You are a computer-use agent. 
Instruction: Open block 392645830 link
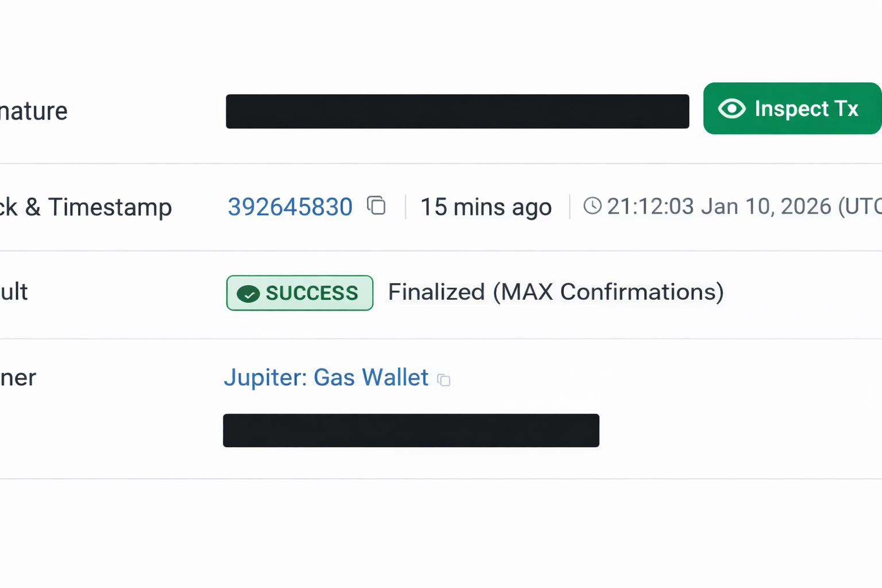pyautogui.click(x=290, y=207)
